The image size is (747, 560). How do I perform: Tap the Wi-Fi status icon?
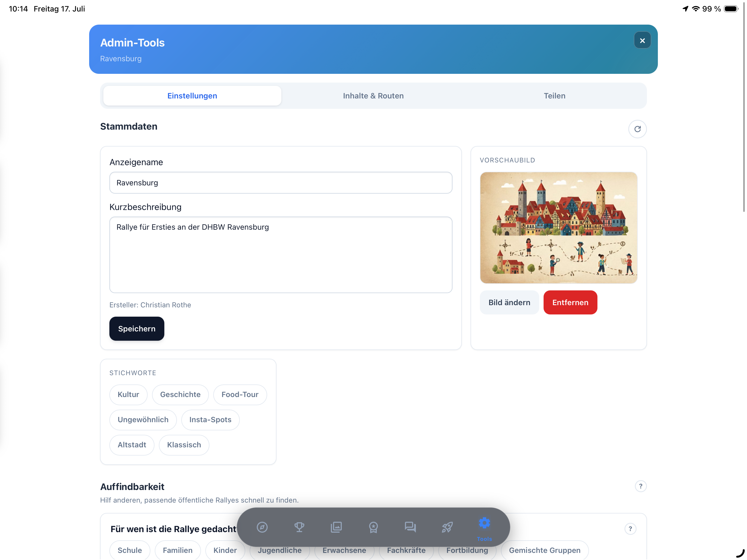[696, 9]
